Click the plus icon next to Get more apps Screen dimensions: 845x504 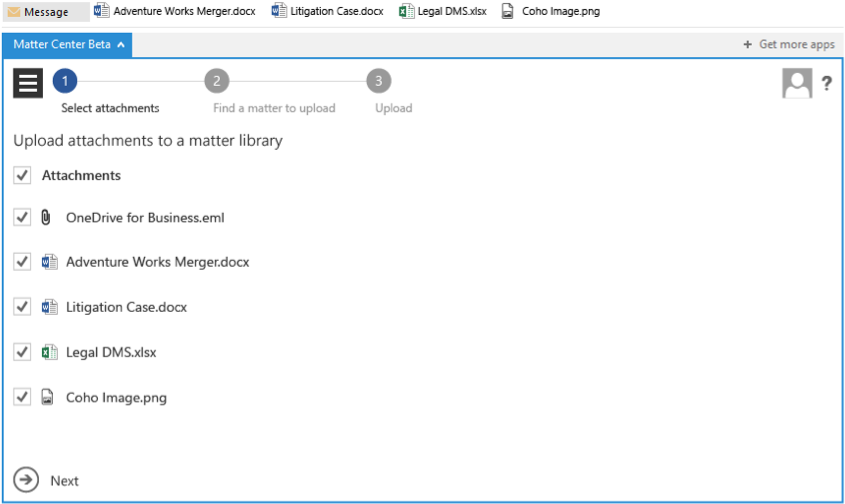click(x=747, y=44)
